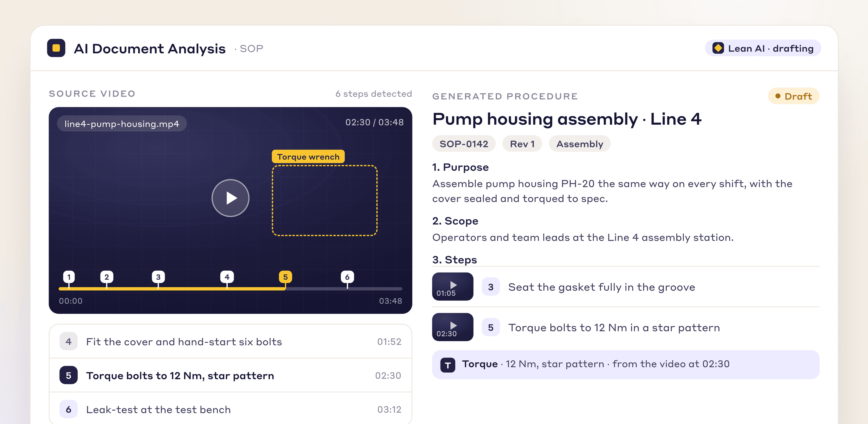Image resolution: width=868 pixels, height=424 pixels.
Task: Click the SOP-0142 tag
Action: click(464, 144)
